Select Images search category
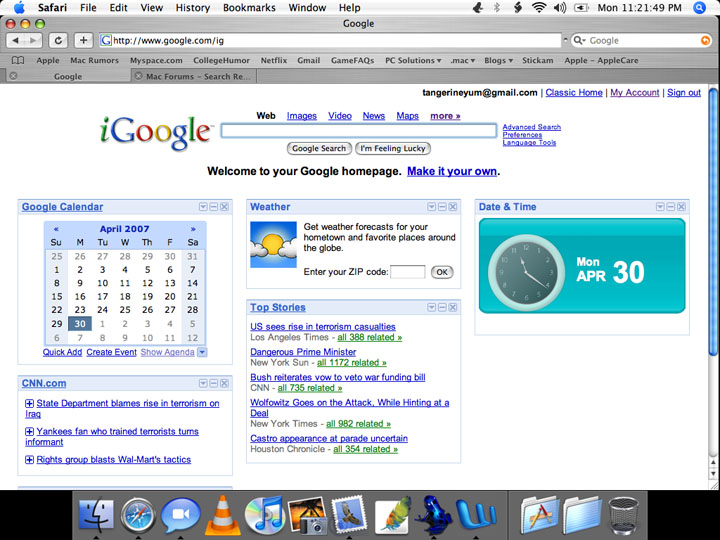Screen dimensions: 720x540 pos(302,116)
